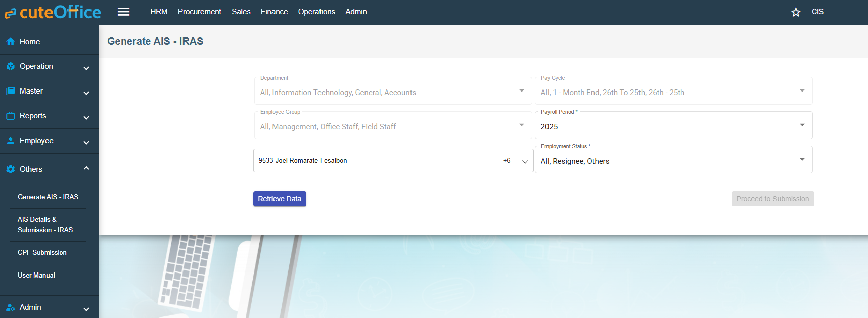The height and width of the screenshot is (318, 868).
Task: Open AIS Details & Submission - IRAS
Action: click(x=45, y=224)
